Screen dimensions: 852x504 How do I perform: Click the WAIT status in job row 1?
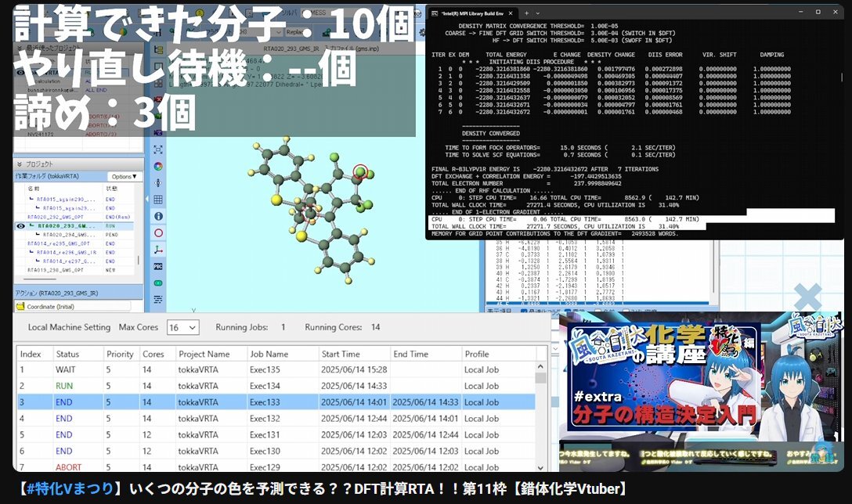(65, 370)
